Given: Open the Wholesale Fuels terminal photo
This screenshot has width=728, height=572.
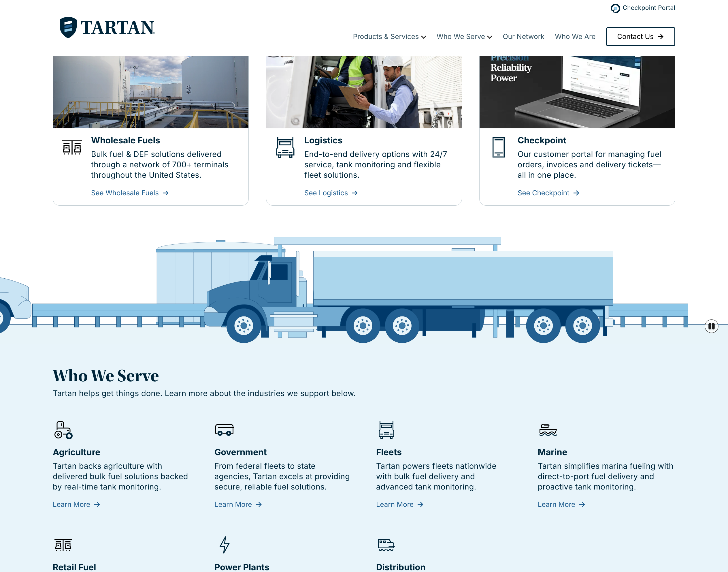Looking at the screenshot, I should (150, 92).
